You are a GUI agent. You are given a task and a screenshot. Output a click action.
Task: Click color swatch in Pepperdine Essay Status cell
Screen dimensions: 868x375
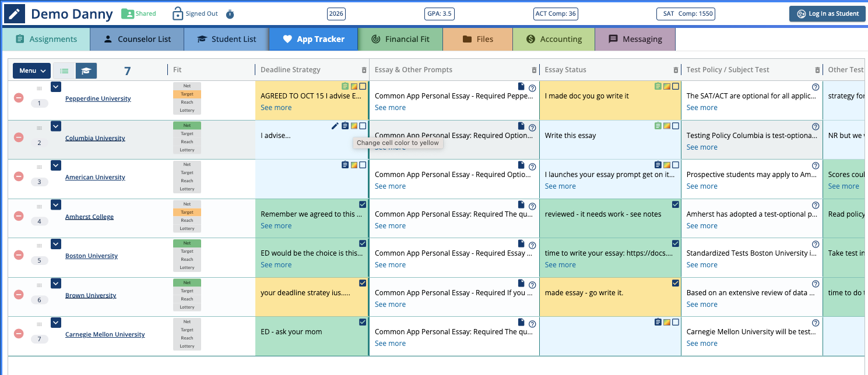click(667, 86)
